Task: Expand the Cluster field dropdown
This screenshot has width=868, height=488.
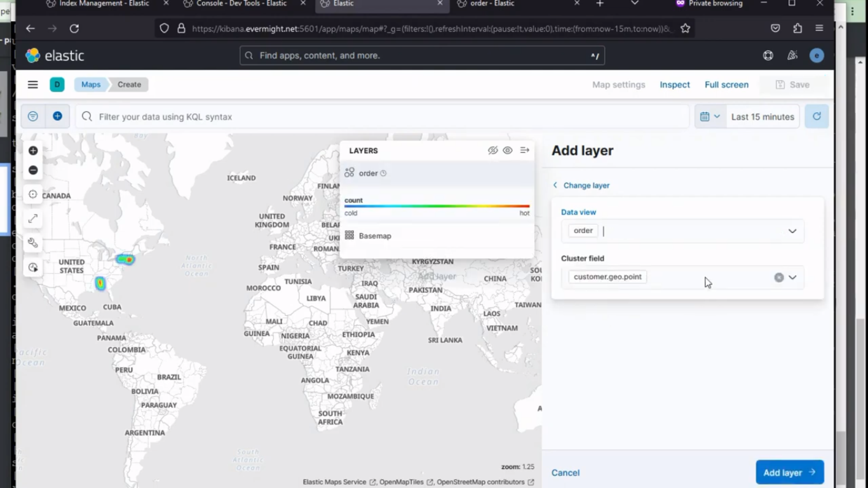Action: pos(792,277)
